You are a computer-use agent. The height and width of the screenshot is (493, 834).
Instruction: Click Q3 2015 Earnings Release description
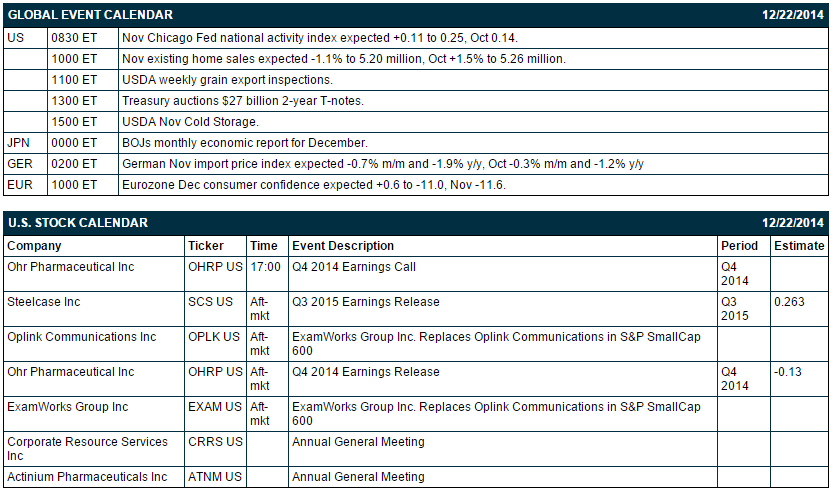tap(366, 302)
